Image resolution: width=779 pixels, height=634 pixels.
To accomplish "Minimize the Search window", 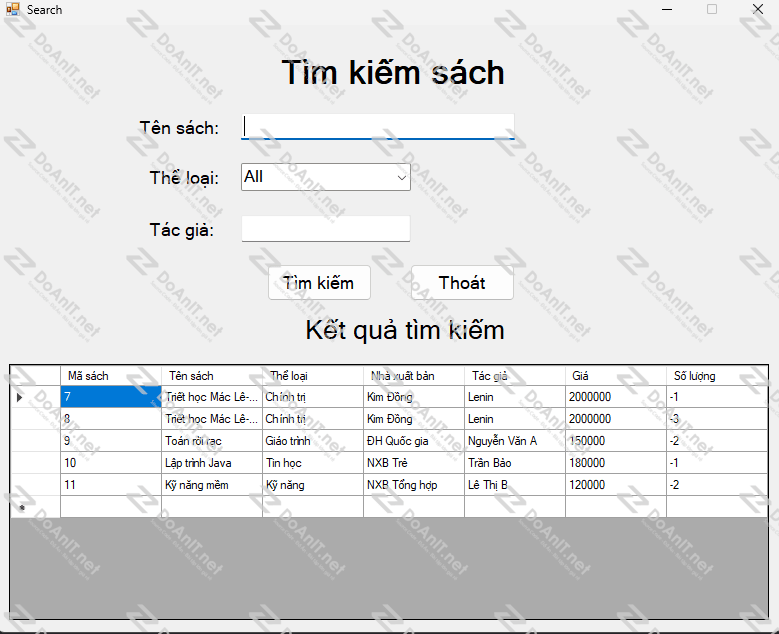I will [666, 9].
